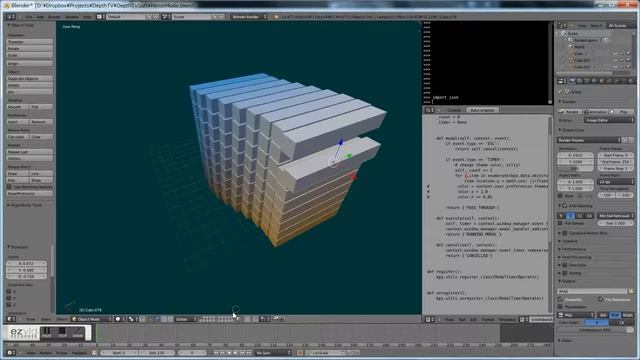Click the Smooth shading button
The width and height of the screenshot is (640, 360).
(x=18, y=107)
